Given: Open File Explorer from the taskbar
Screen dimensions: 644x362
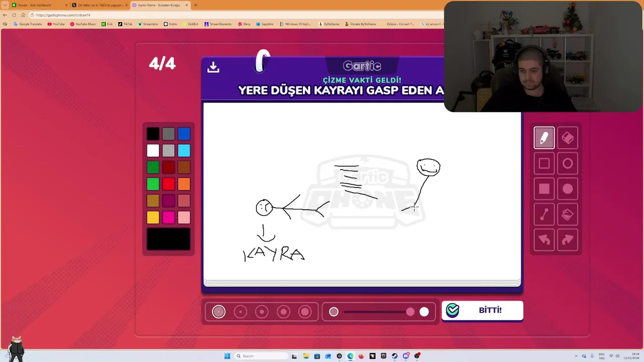Looking at the screenshot, I should pos(306,356).
